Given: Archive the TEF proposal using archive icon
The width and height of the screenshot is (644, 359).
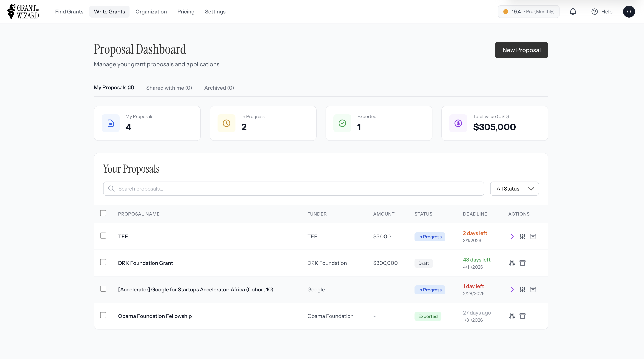Looking at the screenshot, I should pos(533,236).
